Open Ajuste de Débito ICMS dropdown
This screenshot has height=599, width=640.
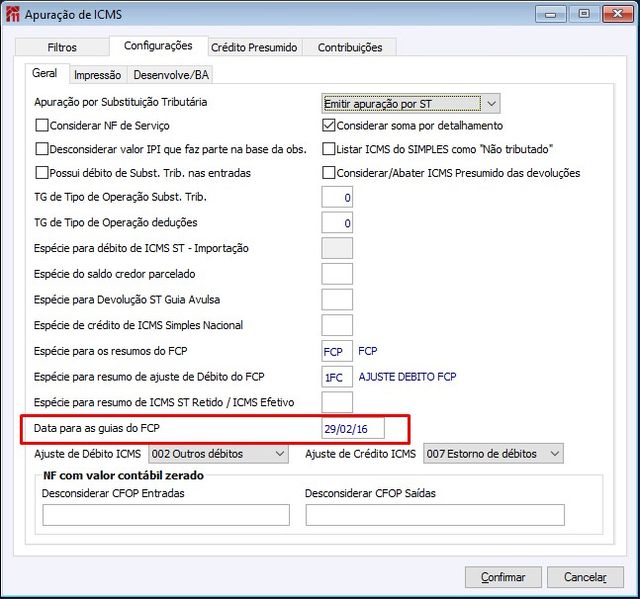[218, 454]
